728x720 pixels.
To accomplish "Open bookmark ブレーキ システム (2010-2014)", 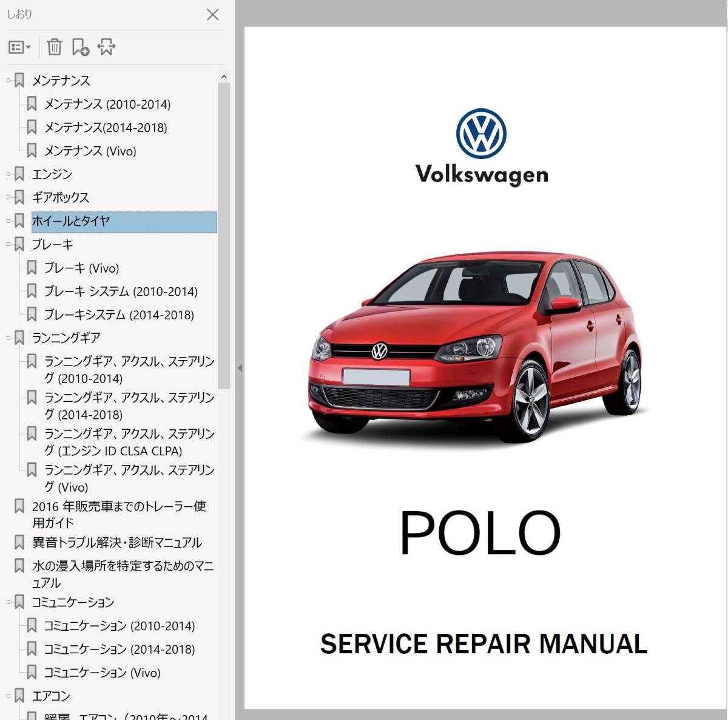I will 121,291.
